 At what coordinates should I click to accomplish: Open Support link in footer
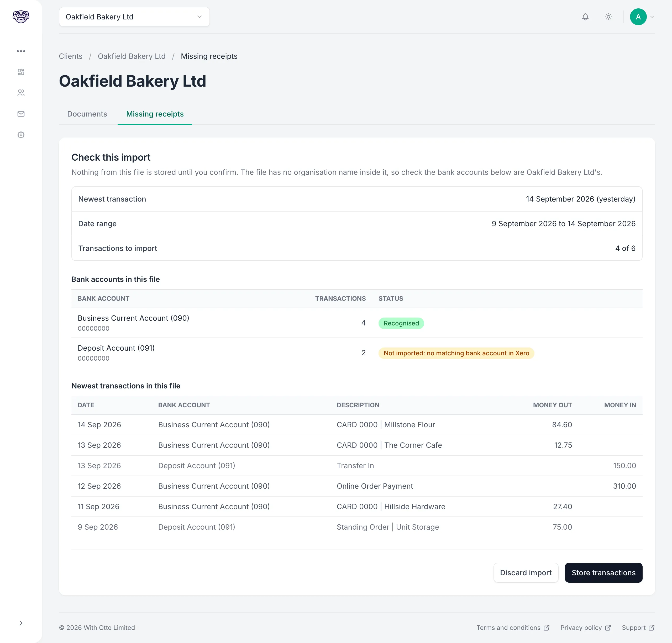click(x=638, y=628)
